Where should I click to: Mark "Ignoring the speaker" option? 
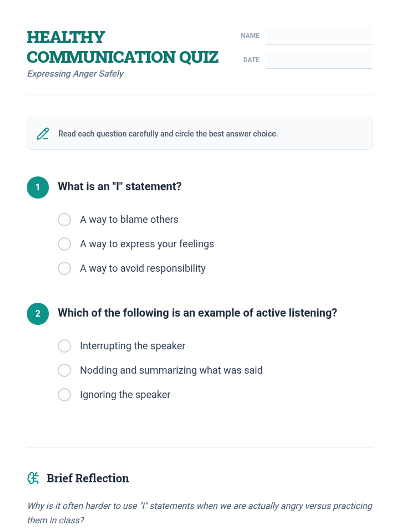tap(65, 395)
